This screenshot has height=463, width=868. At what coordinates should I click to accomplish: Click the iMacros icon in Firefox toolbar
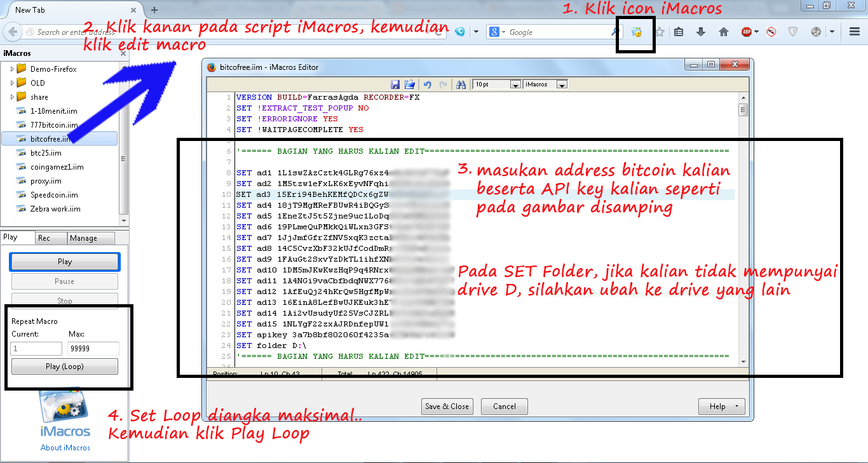[x=635, y=31]
